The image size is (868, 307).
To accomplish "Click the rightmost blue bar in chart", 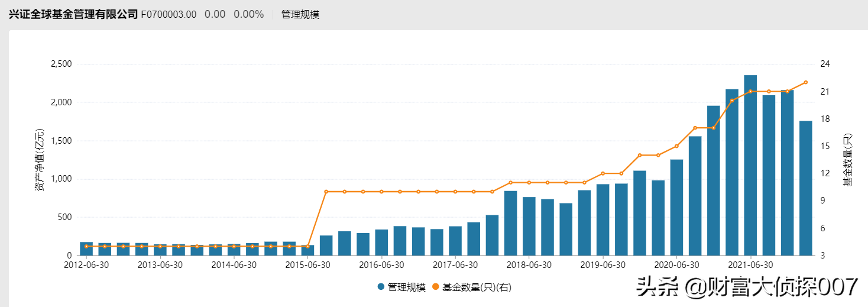I will 806,188.
